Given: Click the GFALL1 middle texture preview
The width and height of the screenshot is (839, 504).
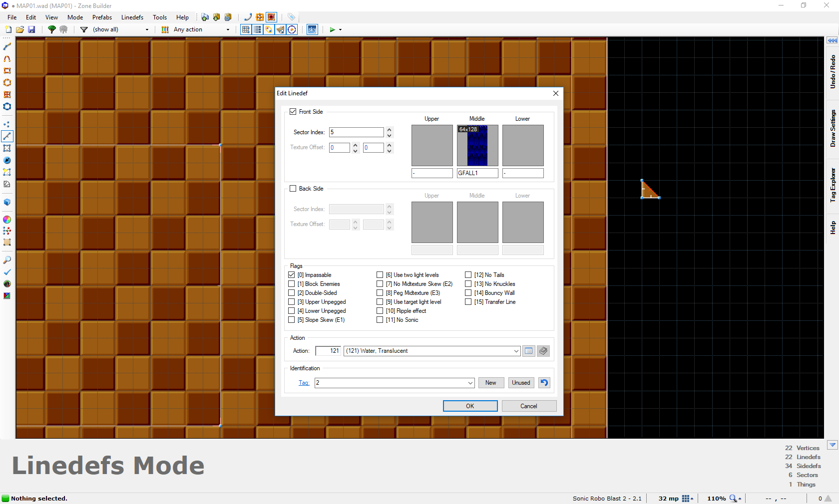Looking at the screenshot, I should pyautogui.click(x=477, y=145).
